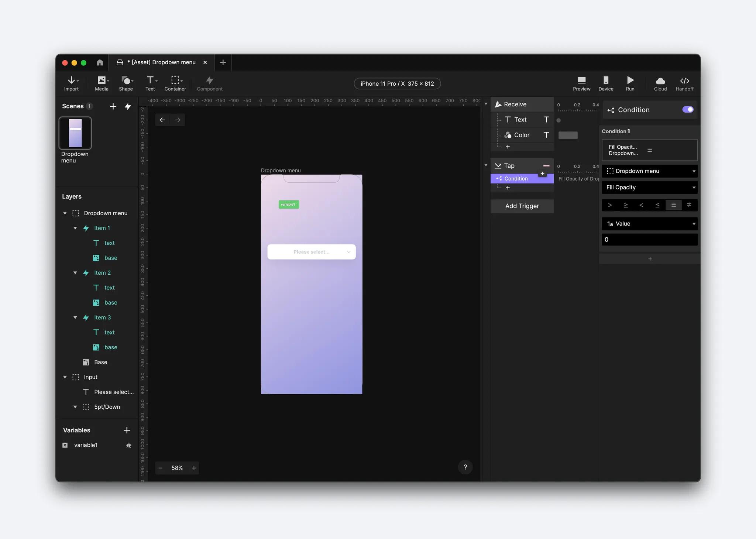Click the Color response timeline bar
This screenshot has height=539, width=756.
point(568,135)
